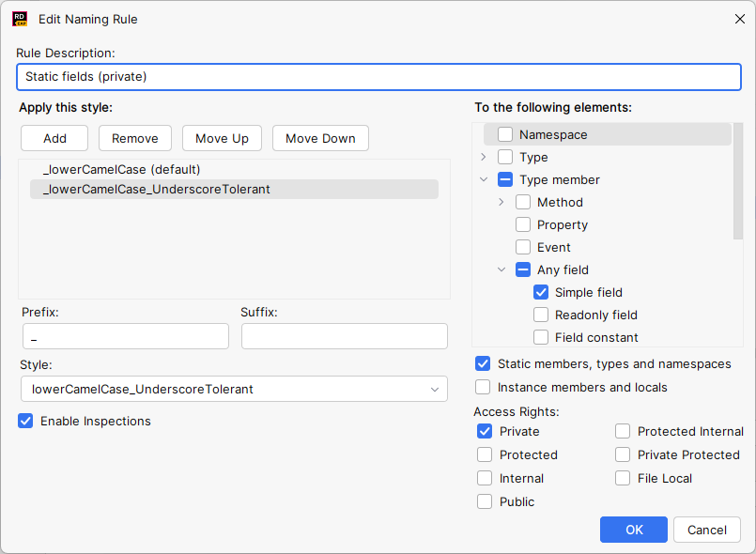Check Instance members and locals
This screenshot has height=554, width=756.
[483, 386]
